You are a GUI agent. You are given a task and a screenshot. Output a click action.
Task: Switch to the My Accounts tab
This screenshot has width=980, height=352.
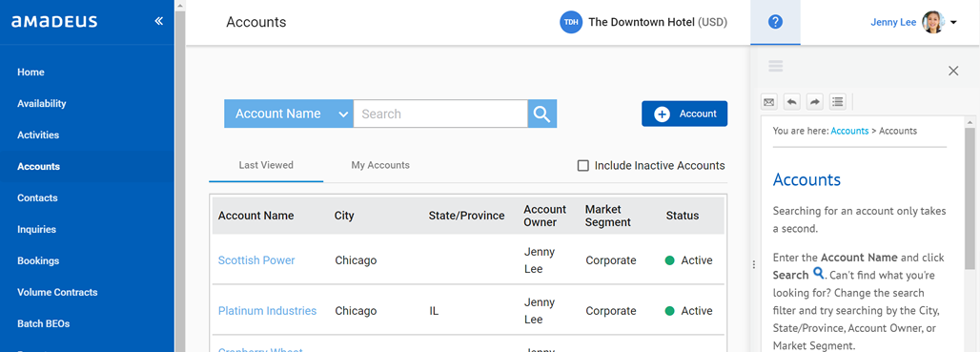click(380, 166)
